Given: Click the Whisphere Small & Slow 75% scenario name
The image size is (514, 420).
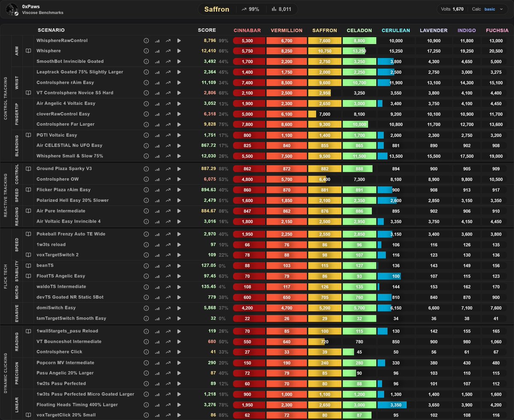Looking at the screenshot, I should [70, 156].
